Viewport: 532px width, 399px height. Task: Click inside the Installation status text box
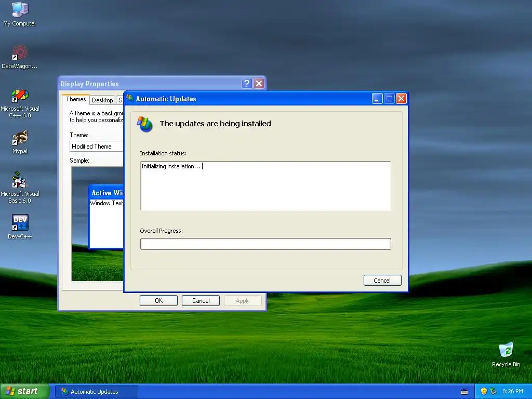tap(265, 186)
